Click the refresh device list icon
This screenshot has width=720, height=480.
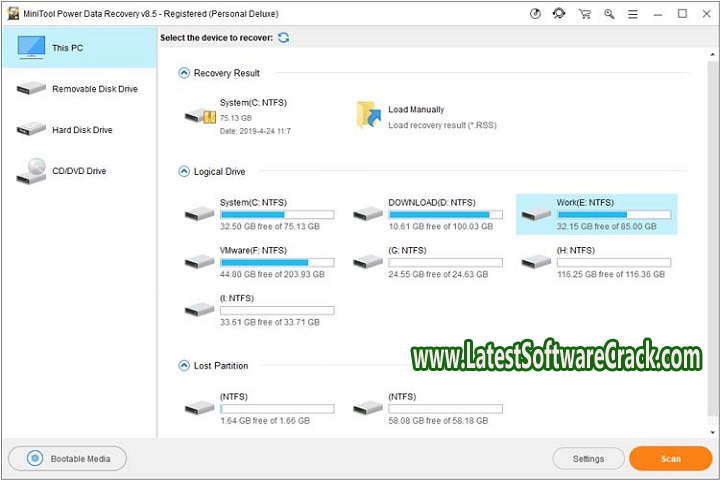tap(284, 37)
